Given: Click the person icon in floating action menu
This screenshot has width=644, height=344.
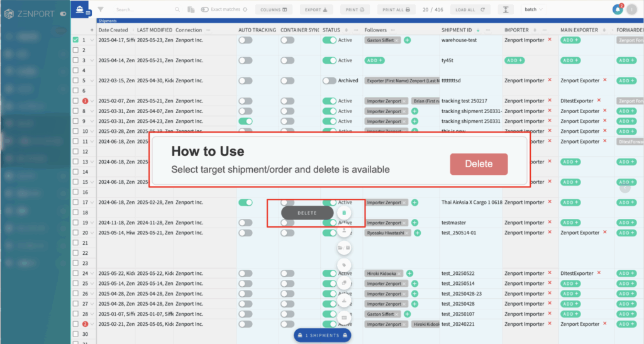Looking at the screenshot, I should coord(344,231).
